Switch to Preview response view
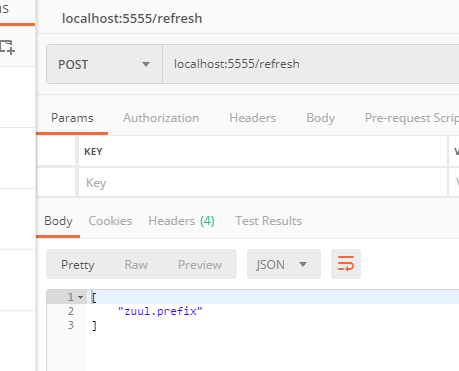Image resolution: width=459 pixels, height=371 pixels. 200,265
